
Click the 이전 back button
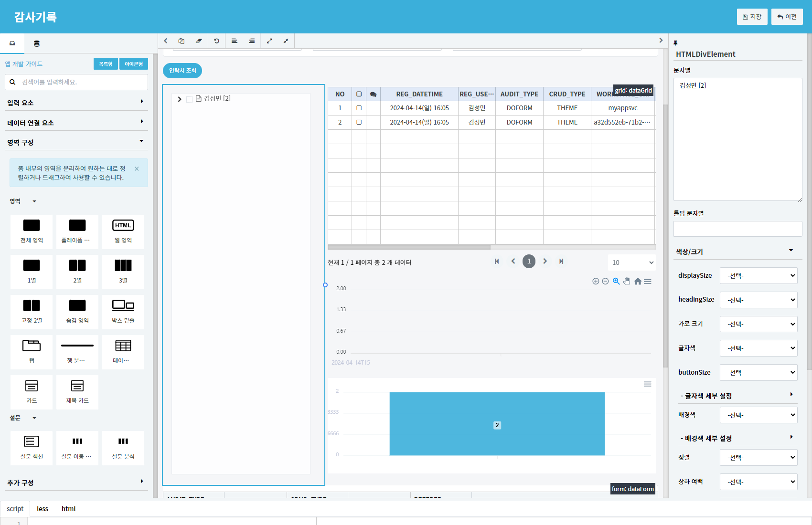point(787,17)
